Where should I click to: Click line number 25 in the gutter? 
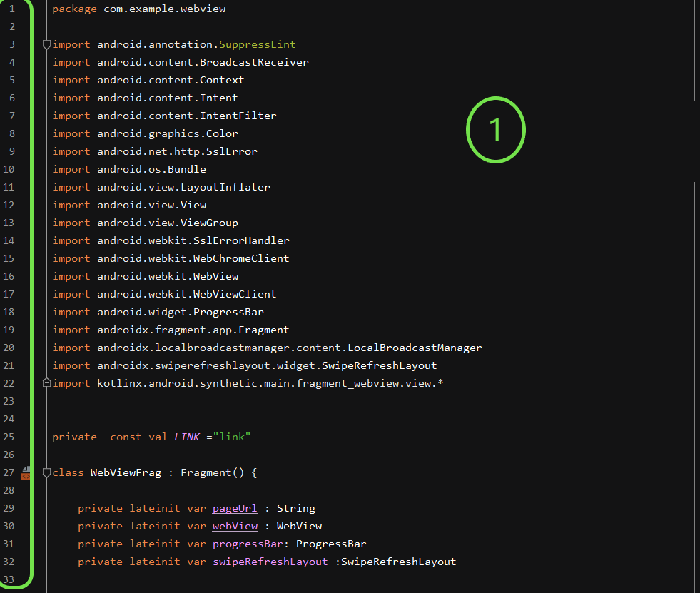point(9,437)
